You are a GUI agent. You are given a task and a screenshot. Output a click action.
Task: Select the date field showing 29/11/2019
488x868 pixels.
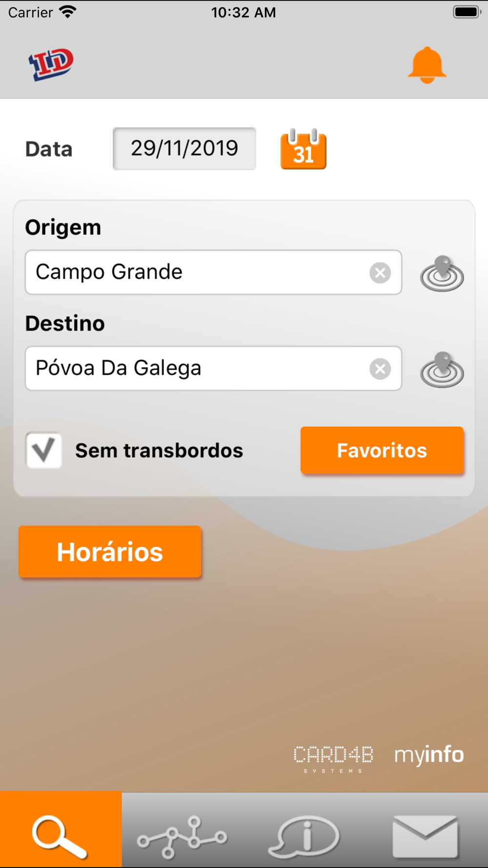(x=184, y=148)
